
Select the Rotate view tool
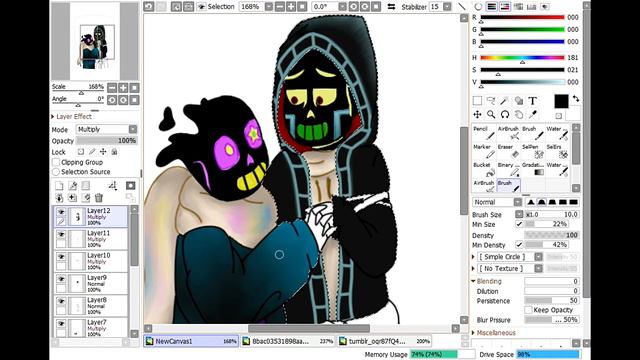pyautogui.click(x=505, y=114)
